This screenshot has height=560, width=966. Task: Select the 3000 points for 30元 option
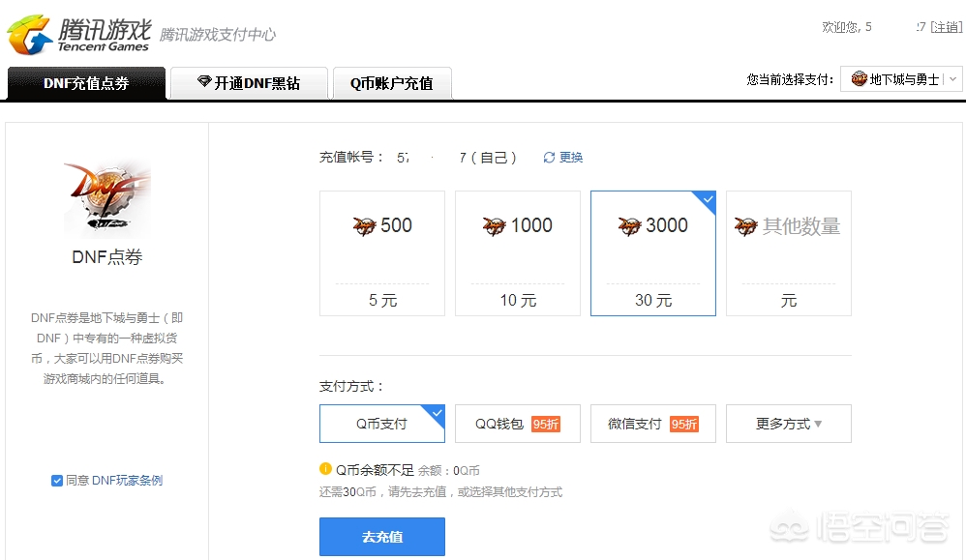[653, 253]
